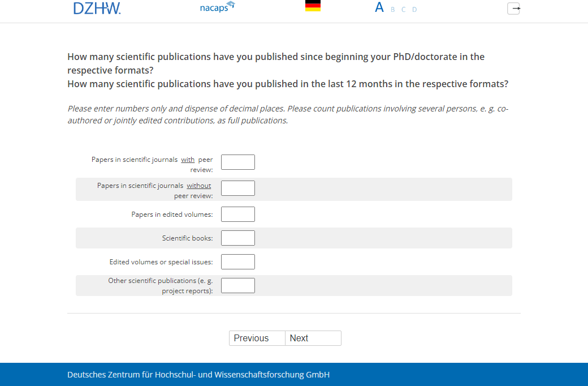
Task: Click the underlined word 'with' in the first label
Action: click(x=188, y=160)
